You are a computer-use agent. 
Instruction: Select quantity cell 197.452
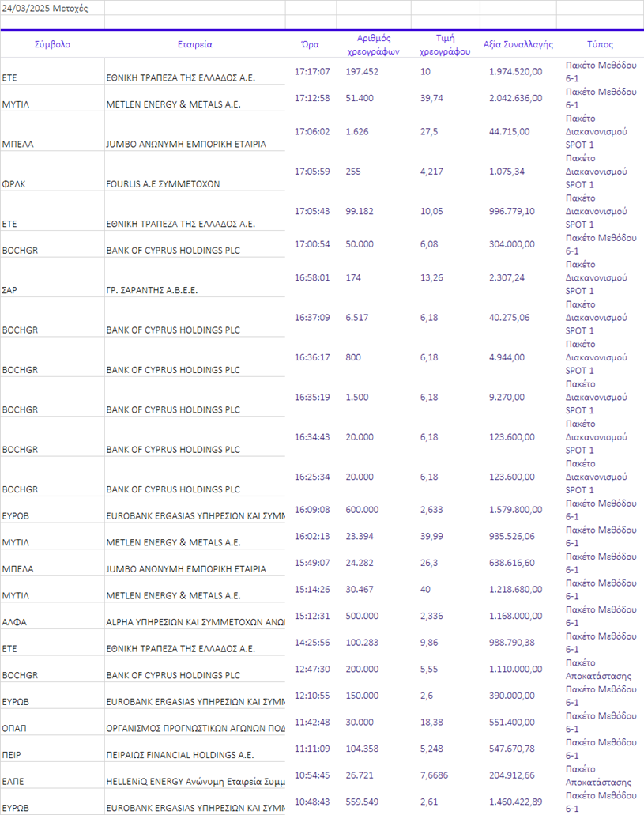[x=362, y=72]
